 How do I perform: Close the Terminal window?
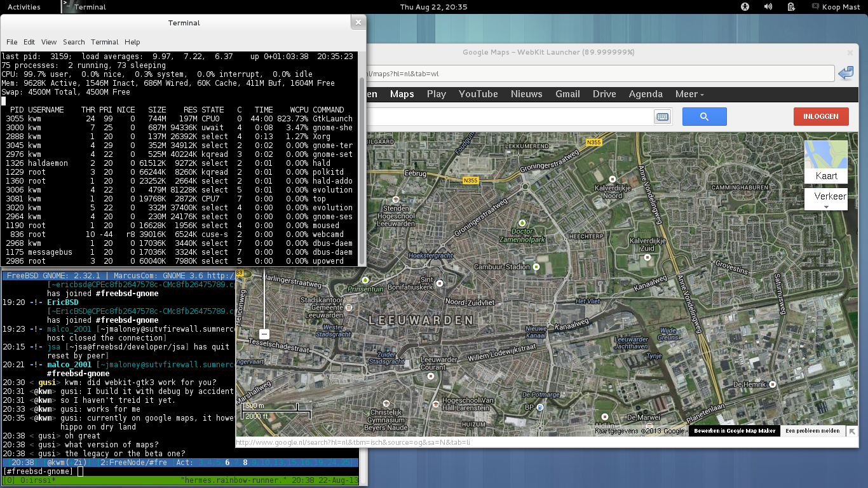358,22
